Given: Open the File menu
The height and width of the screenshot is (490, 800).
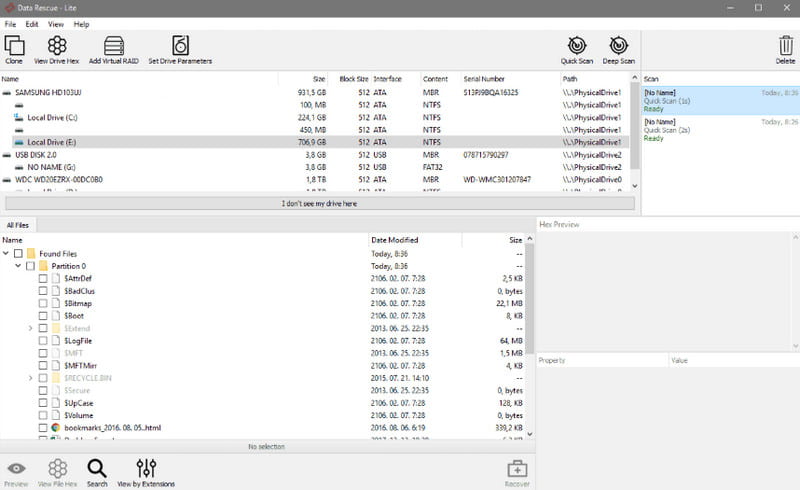Looking at the screenshot, I should pyautogui.click(x=10, y=24).
